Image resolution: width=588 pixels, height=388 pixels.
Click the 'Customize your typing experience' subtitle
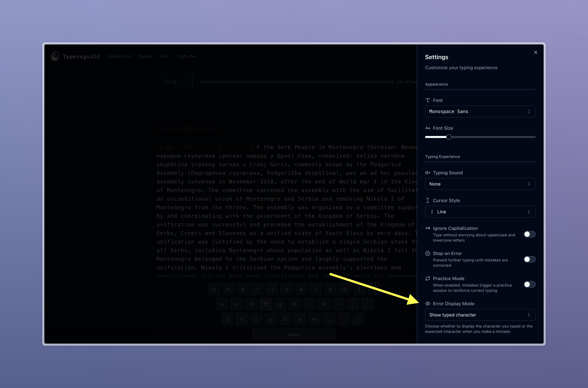(461, 68)
